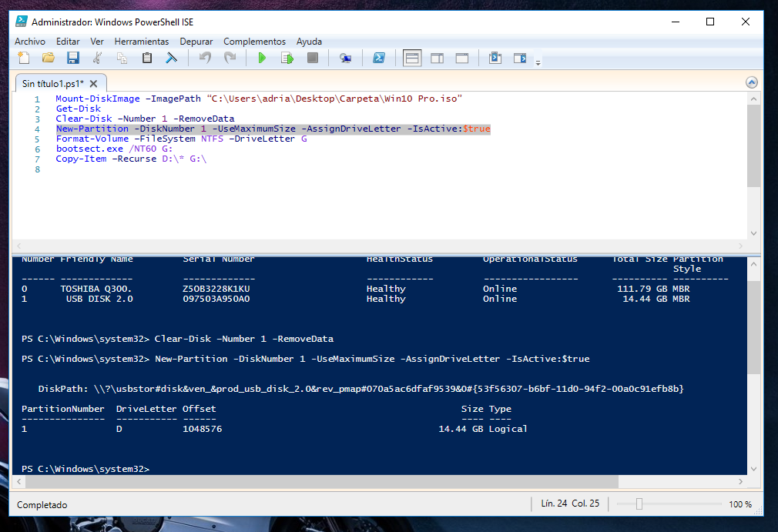This screenshot has width=778, height=532.
Task: Click the serial number 097503A950A0
Action: (216, 299)
